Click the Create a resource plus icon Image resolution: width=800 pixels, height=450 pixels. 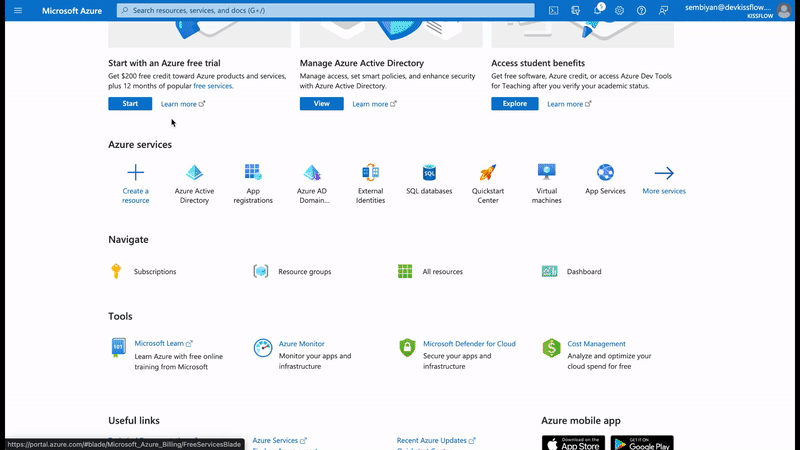pos(136,172)
